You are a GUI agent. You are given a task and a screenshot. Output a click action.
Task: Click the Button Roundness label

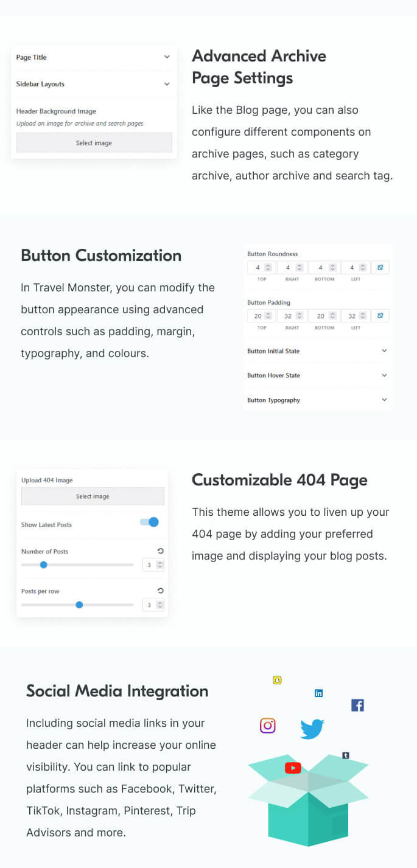(x=273, y=254)
